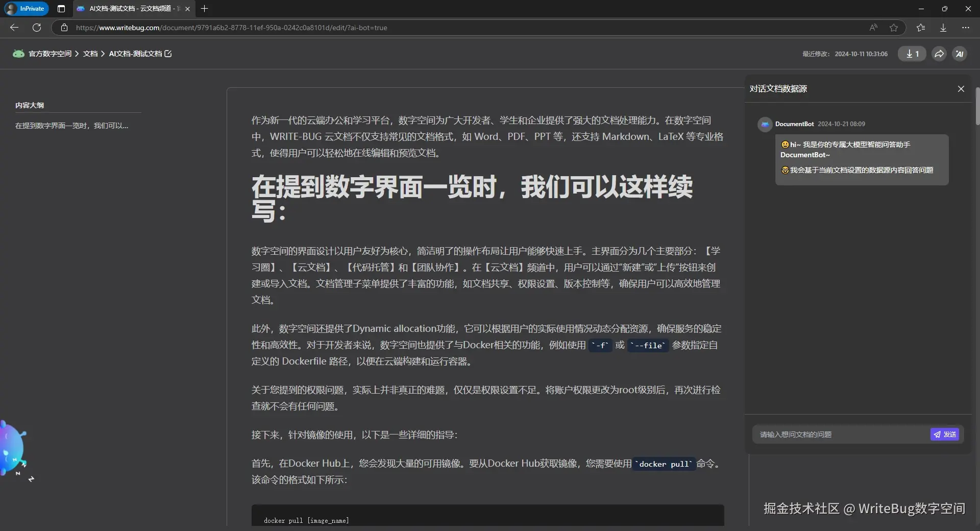Image resolution: width=980 pixels, height=531 pixels.
Task: Open browser downloads from the toolbar
Action: pyautogui.click(x=943, y=28)
